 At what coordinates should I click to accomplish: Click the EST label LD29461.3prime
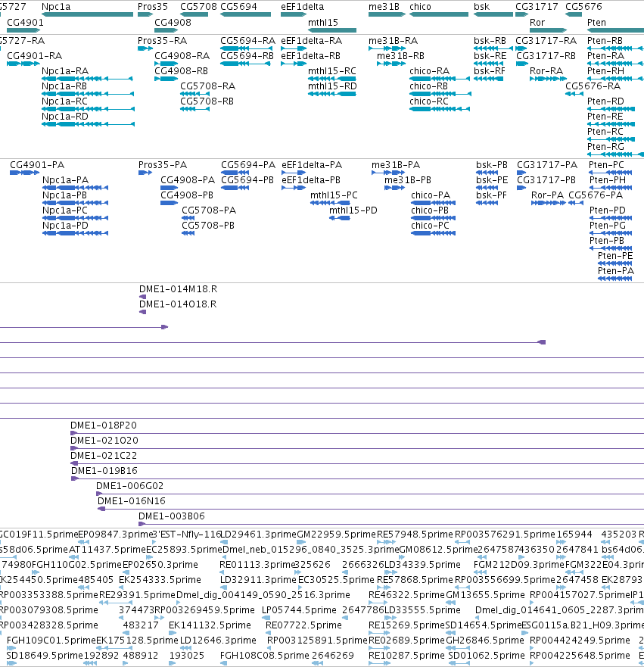pos(259,535)
